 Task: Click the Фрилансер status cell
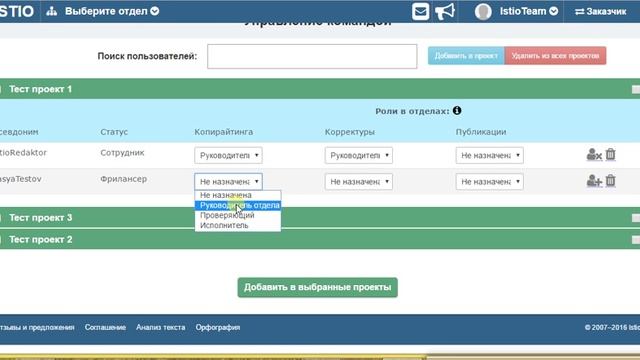(123, 179)
